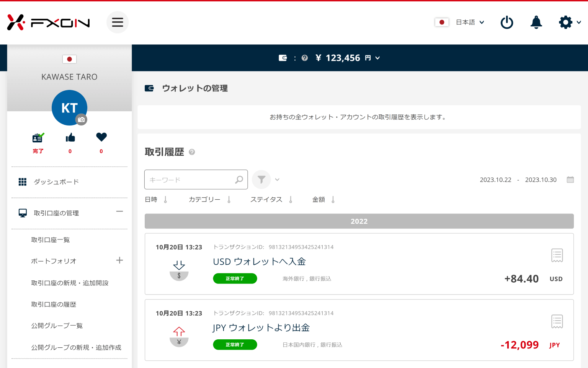Open receipt icon for USD deposit
The image size is (588, 368).
[557, 256]
